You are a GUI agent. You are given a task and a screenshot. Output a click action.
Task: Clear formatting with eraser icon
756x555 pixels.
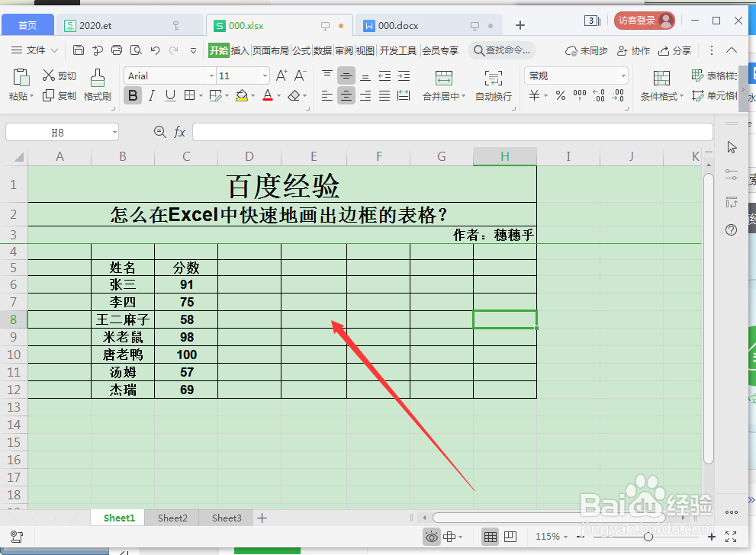294,96
